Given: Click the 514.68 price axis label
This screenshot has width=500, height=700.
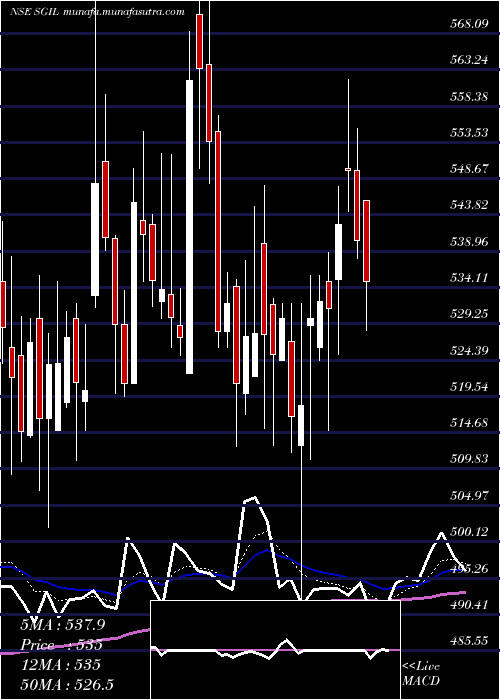Looking at the screenshot, I should pyautogui.click(x=468, y=423).
